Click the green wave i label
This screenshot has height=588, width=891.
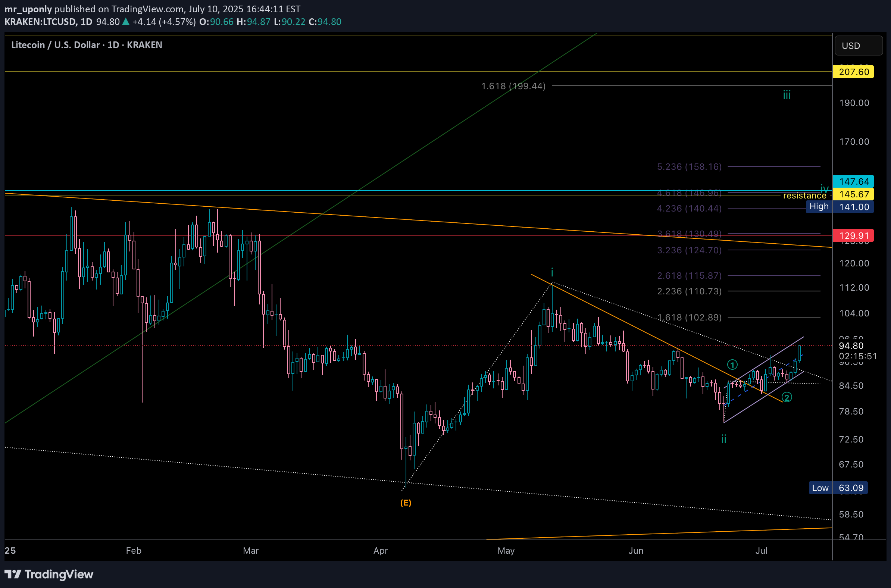coord(552,272)
